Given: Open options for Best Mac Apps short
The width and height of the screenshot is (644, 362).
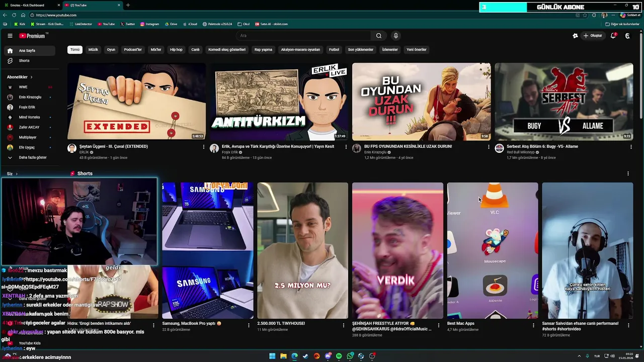Looking at the screenshot, I should (533, 325).
